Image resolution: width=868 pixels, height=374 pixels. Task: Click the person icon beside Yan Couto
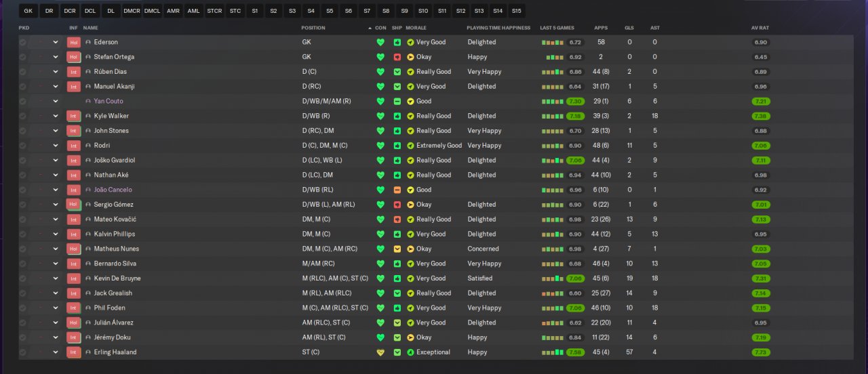(88, 101)
